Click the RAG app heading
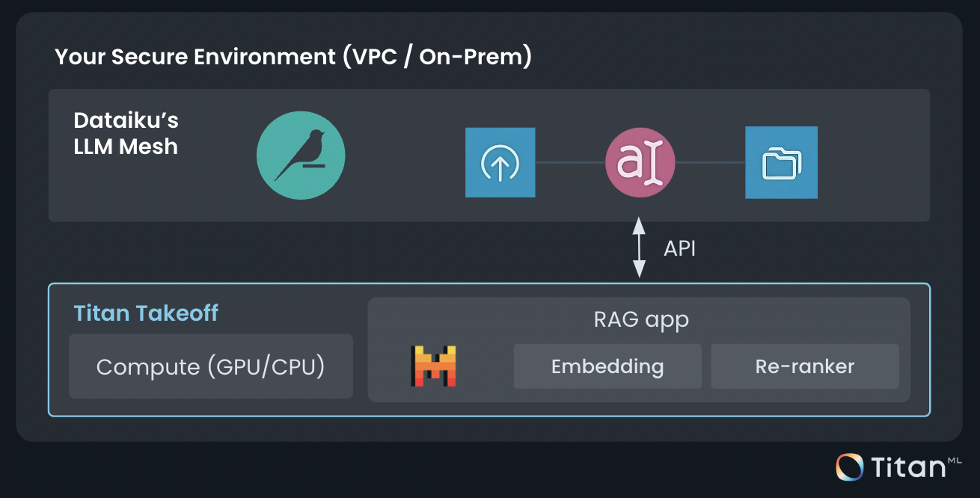The image size is (980, 498). pyautogui.click(x=640, y=320)
